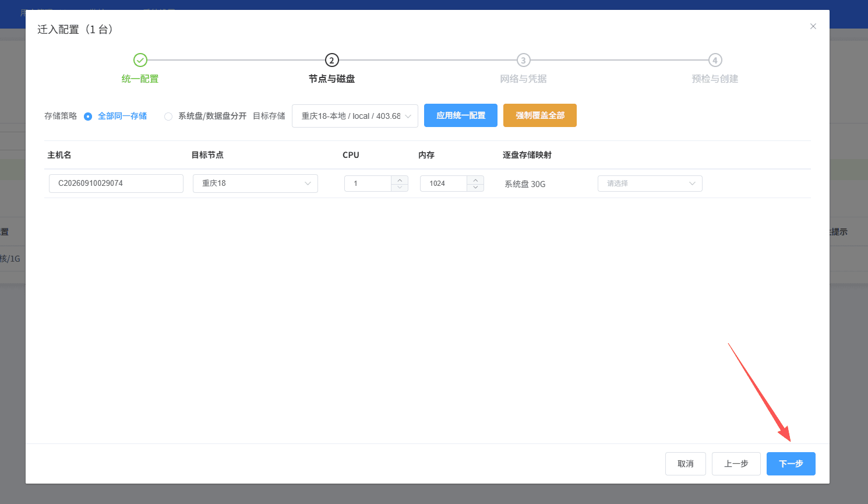The height and width of the screenshot is (504, 868).
Task: Click the CPU value input field
Action: click(368, 184)
